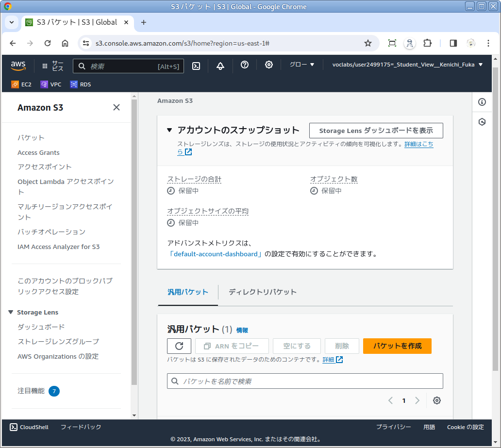
Task: Open the EC2 shortcut in favorites bar
Action: point(21,84)
